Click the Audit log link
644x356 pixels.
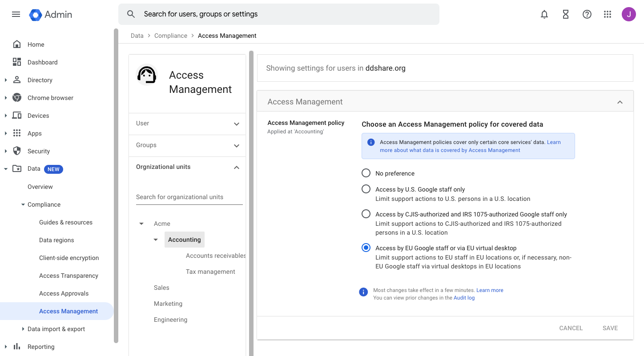[464, 298]
